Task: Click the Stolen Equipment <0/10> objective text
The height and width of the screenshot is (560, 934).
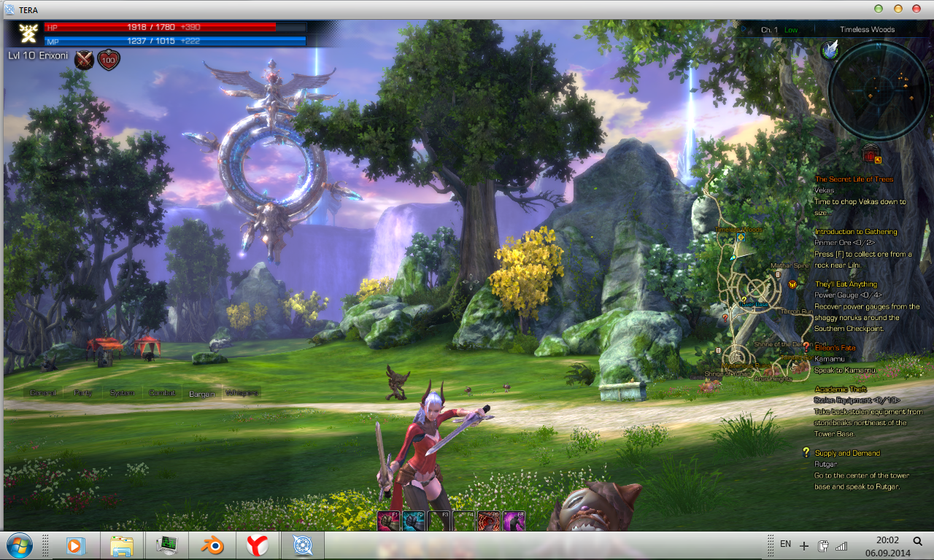Action: [857, 400]
